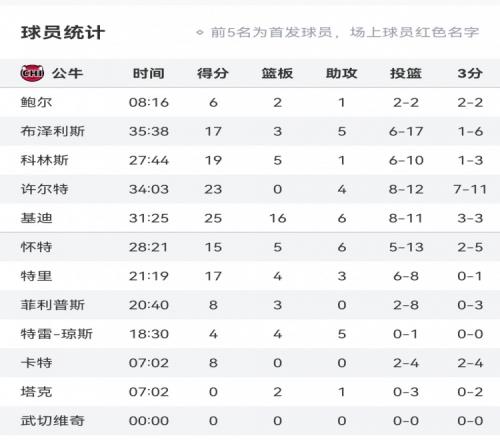Select the 得分 column header

coord(213,73)
